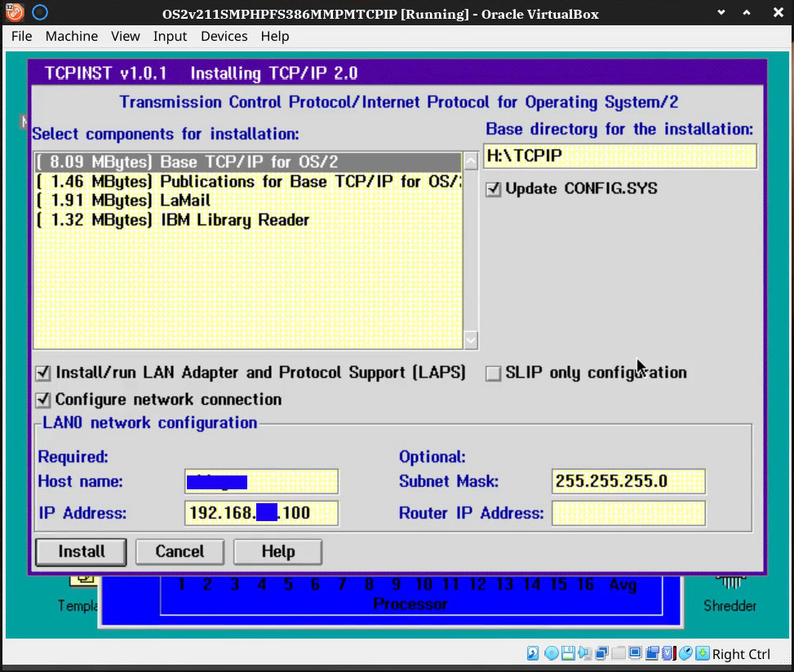
Task: Click the CPU virtualization status icon
Action: 668,653
